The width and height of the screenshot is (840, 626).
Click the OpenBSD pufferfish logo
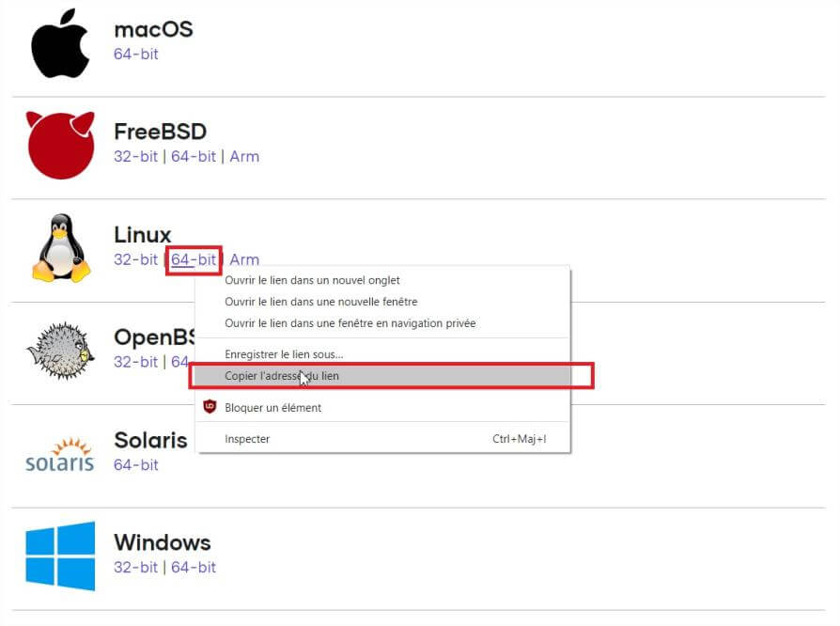pyautogui.click(x=60, y=352)
